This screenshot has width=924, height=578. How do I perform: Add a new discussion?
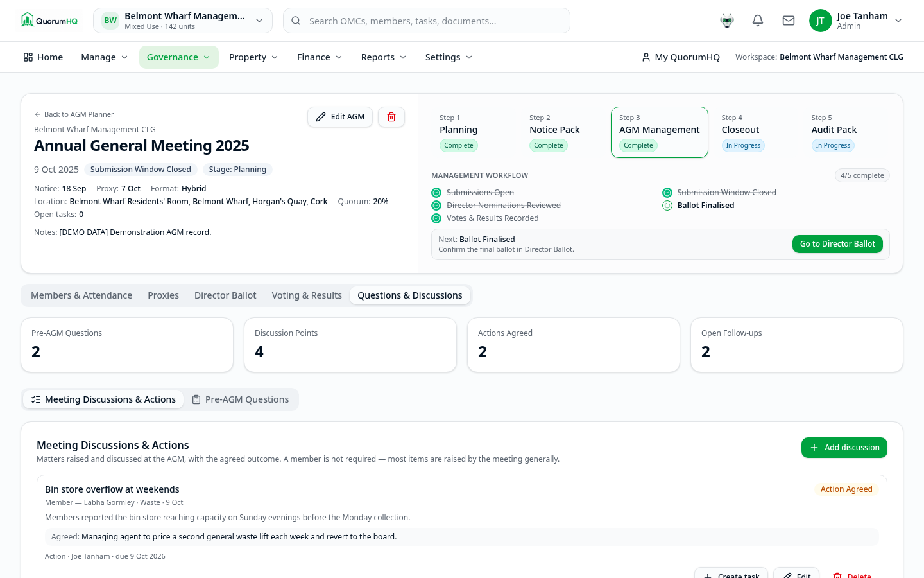pyautogui.click(x=844, y=448)
